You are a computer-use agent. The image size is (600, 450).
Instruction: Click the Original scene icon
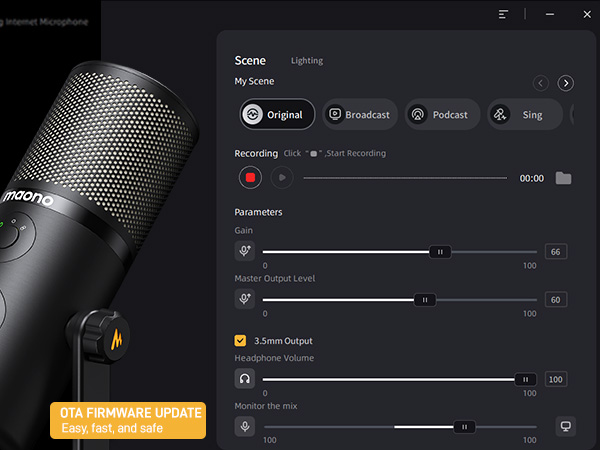tap(253, 114)
